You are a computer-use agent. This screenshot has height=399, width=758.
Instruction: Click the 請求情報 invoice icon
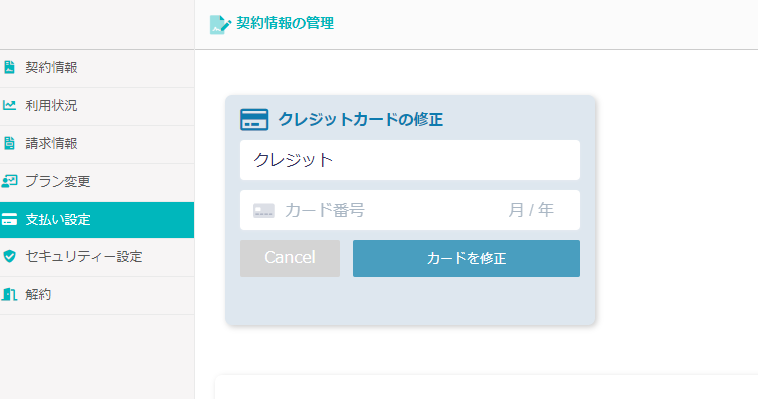9,143
